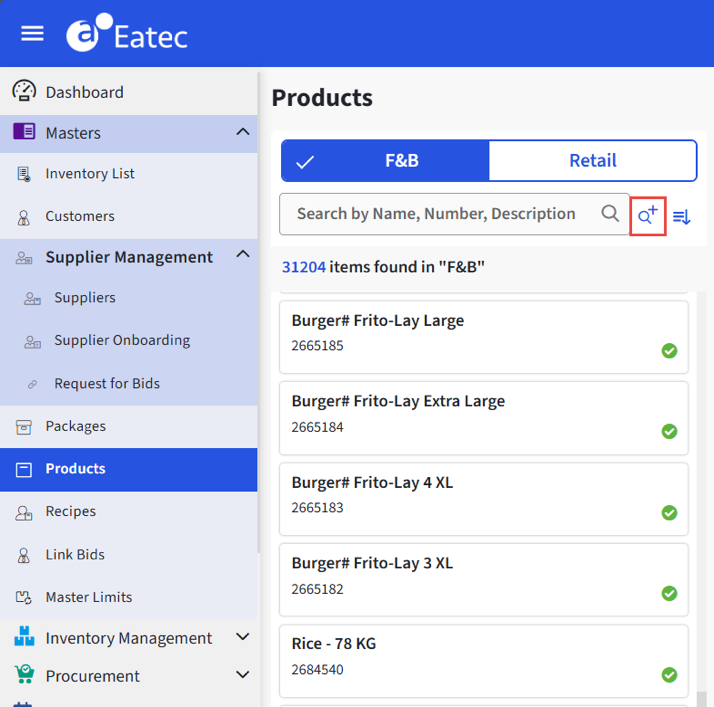The width and height of the screenshot is (714, 707).
Task: Select the F&B toggle option
Action: (x=385, y=161)
